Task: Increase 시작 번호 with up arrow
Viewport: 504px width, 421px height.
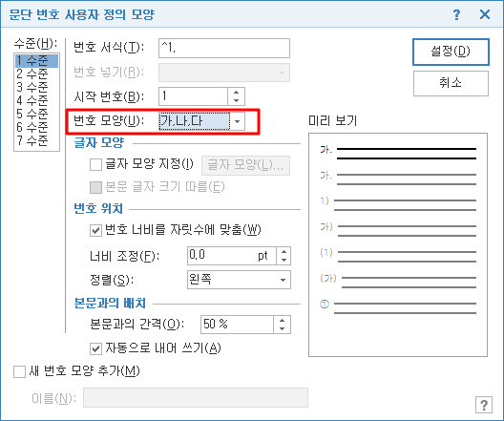Action: (x=237, y=93)
